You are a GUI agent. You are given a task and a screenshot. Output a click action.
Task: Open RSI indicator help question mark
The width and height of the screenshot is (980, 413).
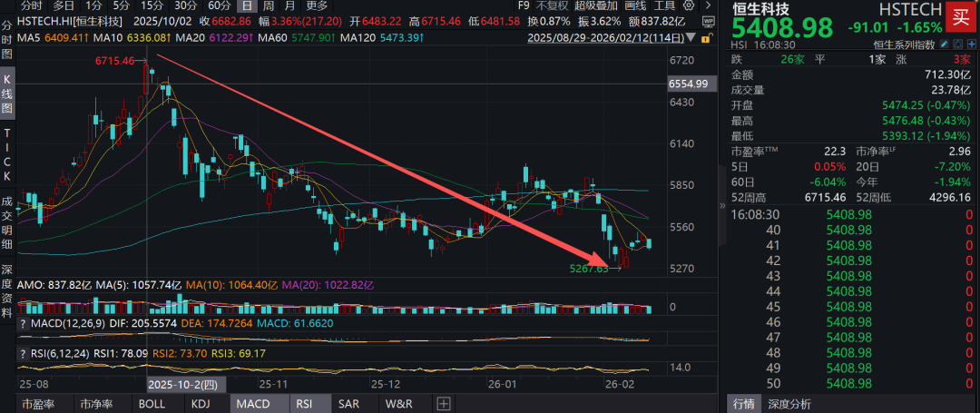tap(23, 352)
